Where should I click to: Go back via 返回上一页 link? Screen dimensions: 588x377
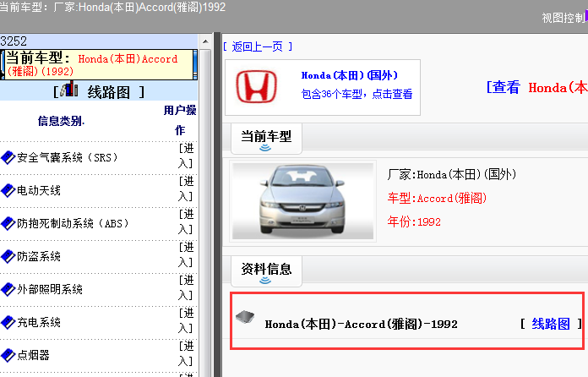(x=257, y=46)
